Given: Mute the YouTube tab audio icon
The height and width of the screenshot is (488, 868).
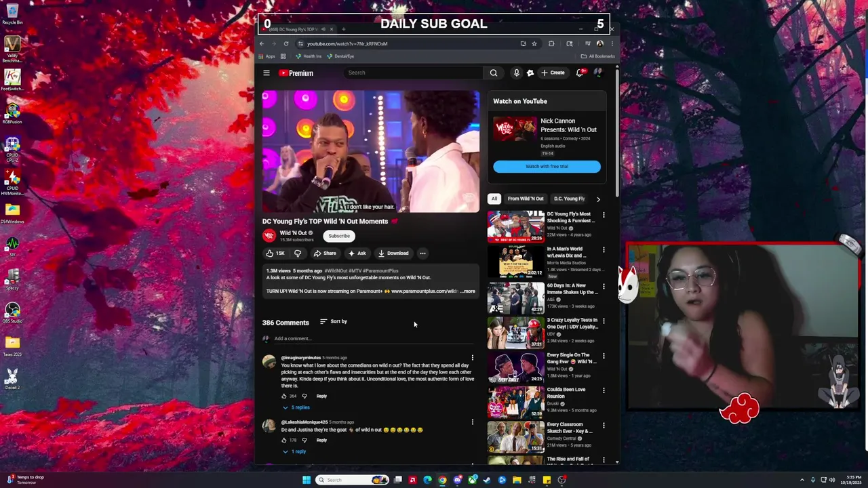Looking at the screenshot, I should pos(323,29).
